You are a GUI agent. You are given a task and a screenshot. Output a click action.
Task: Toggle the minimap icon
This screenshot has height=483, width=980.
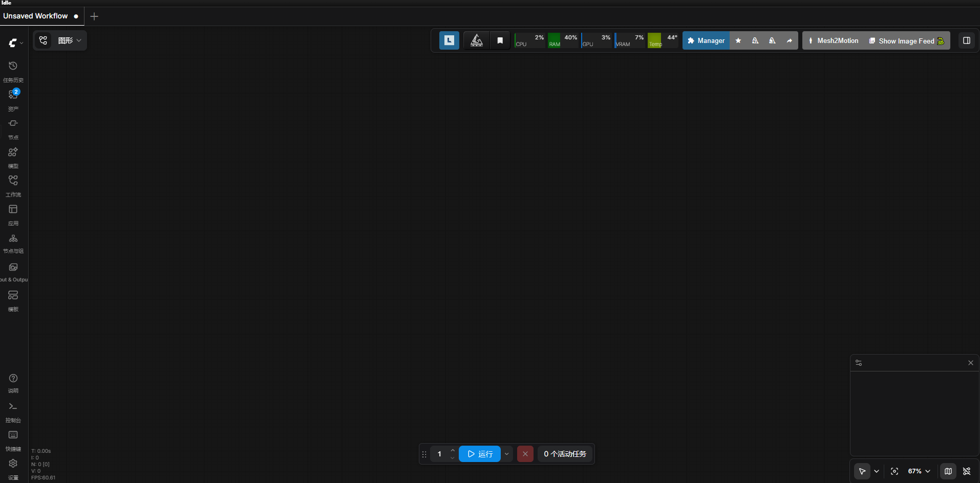click(948, 471)
